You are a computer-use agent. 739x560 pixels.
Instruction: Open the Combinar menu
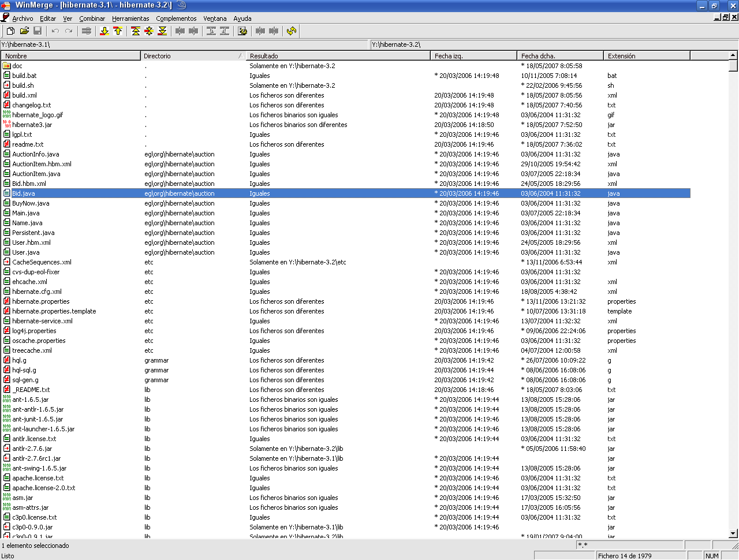[92, 18]
